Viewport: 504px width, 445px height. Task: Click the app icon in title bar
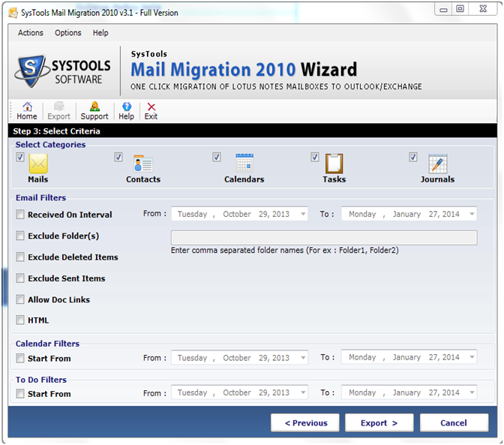[x=13, y=13]
